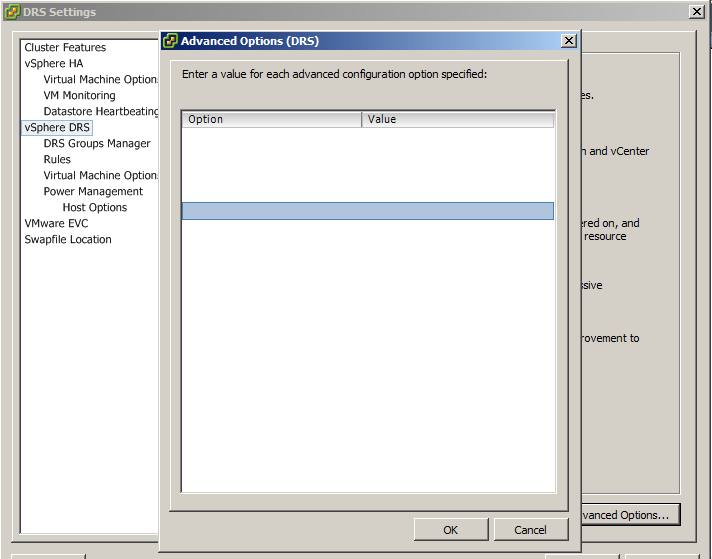The height and width of the screenshot is (559, 712).
Task: Open DRS Groups Manager
Action: pos(97,143)
